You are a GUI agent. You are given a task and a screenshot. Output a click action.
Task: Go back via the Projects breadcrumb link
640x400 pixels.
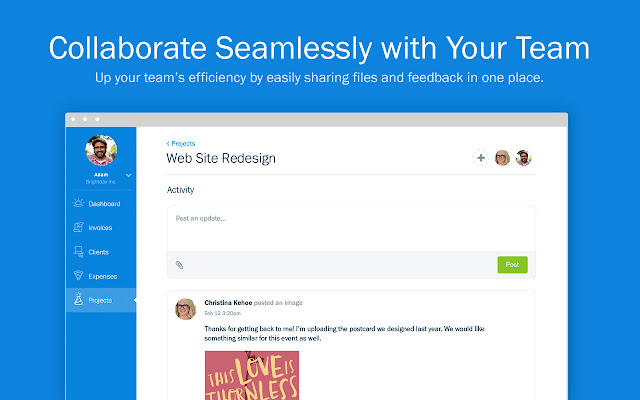coord(181,144)
